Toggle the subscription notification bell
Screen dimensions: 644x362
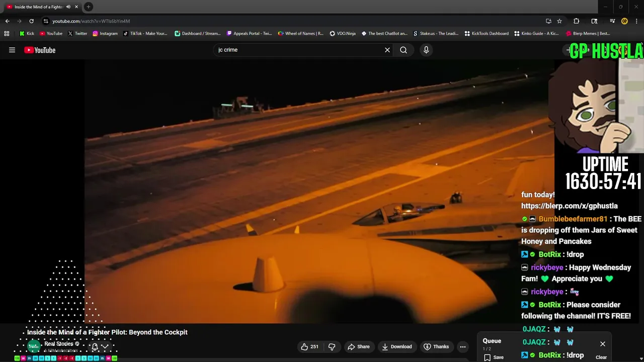(x=95, y=346)
